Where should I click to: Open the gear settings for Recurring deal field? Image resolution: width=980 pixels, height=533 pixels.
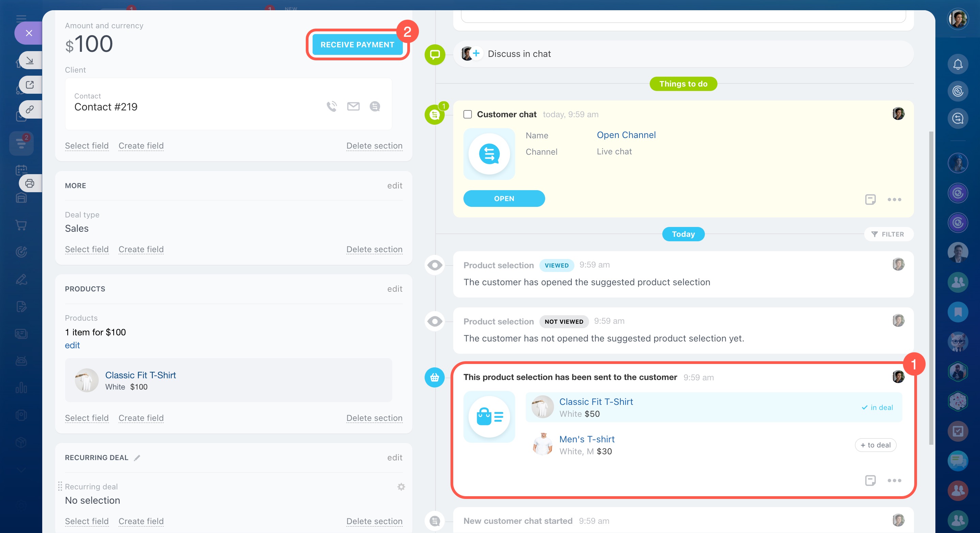[x=401, y=487]
